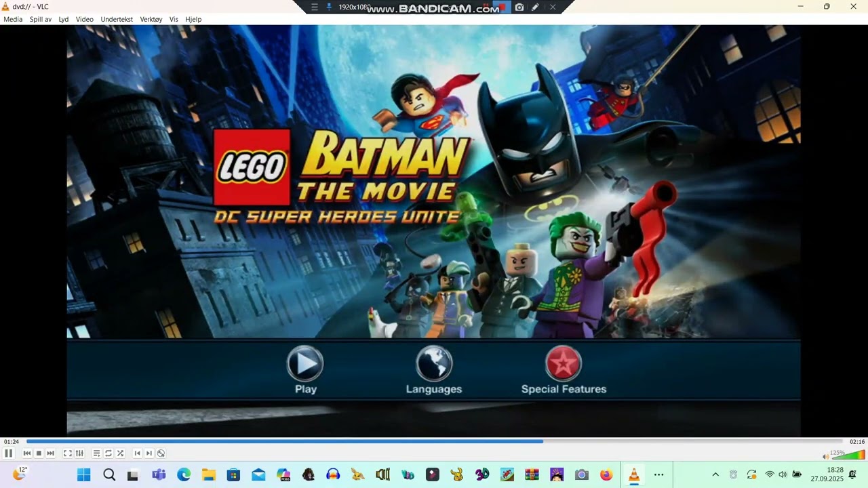This screenshot has width=868, height=488.
Task: Open the Vis menu
Action: (x=174, y=19)
